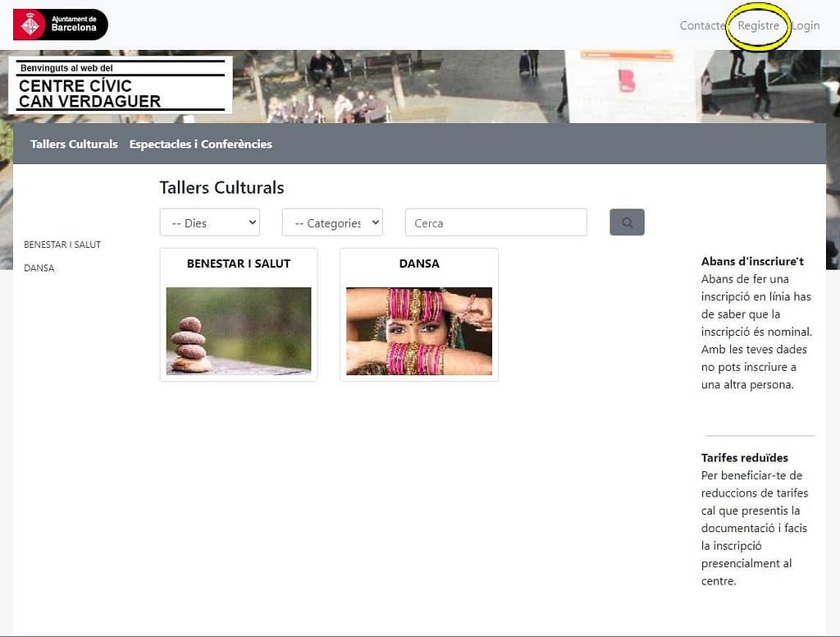This screenshot has width=840, height=637.
Task: Go to the Tallers Culturals navigation tab
Action: click(74, 144)
